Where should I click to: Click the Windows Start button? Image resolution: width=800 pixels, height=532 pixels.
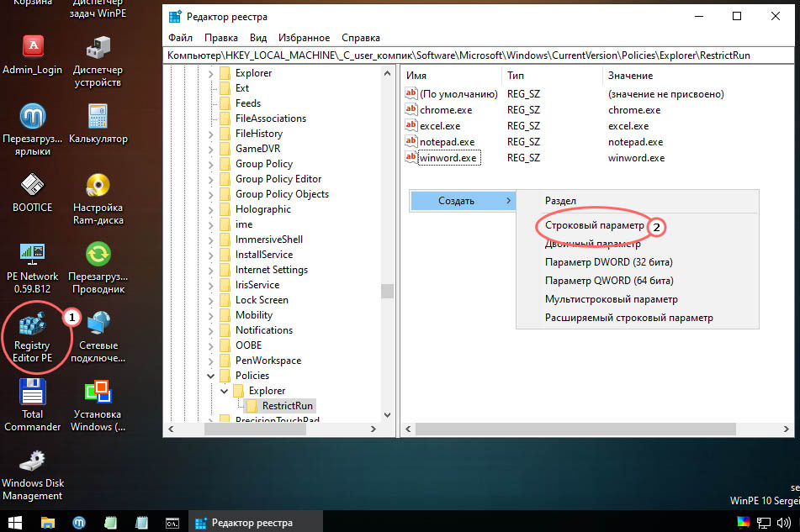coord(15,522)
